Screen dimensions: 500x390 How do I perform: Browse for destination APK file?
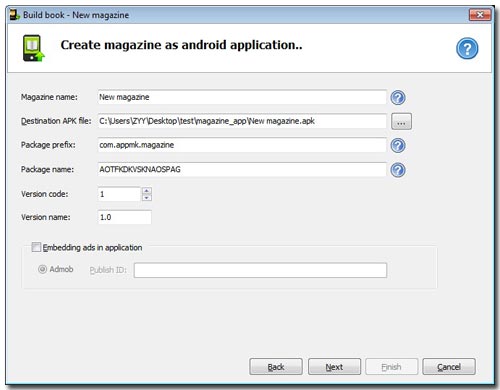tap(401, 121)
